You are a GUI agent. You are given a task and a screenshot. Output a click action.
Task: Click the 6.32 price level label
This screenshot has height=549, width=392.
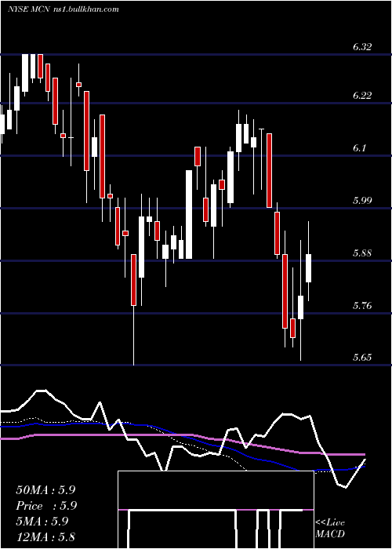pos(362,47)
